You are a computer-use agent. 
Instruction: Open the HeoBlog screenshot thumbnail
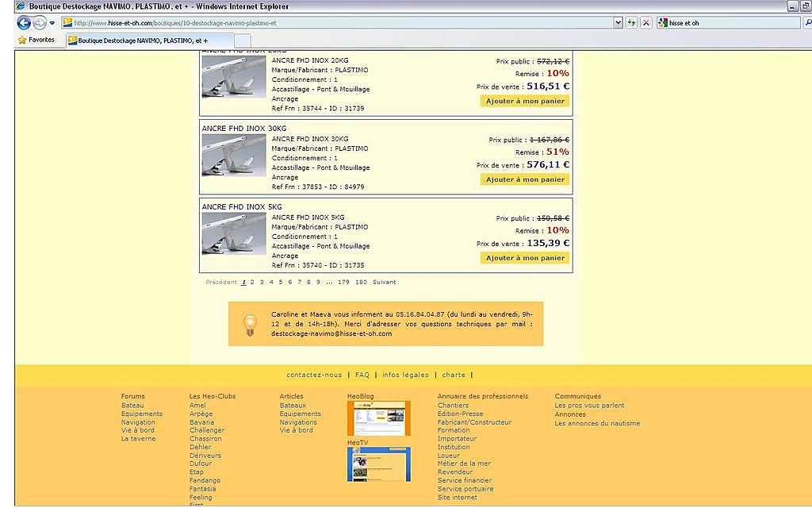point(378,418)
